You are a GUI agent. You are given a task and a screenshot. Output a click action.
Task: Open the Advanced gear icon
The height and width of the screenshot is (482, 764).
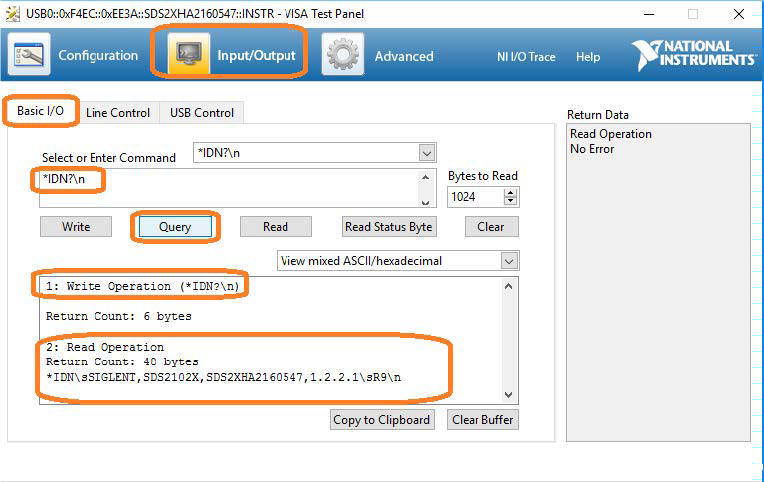point(343,55)
